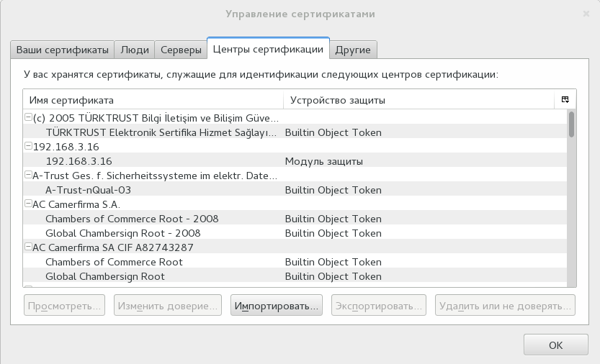Collapse the (c) 2005 TÜRKTRUST group
The height and width of the screenshot is (364, 600).
coord(28,117)
